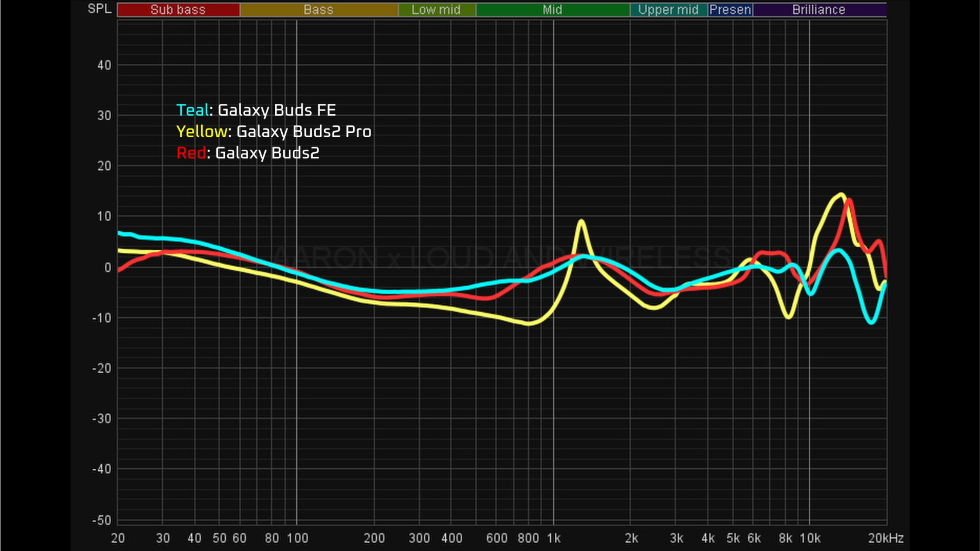Click the 4k x-axis label
980x551 pixels.
coord(708,538)
